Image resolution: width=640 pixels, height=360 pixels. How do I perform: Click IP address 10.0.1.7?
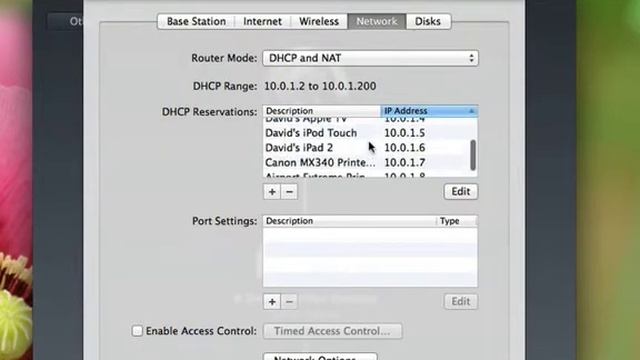coord(404,162)
